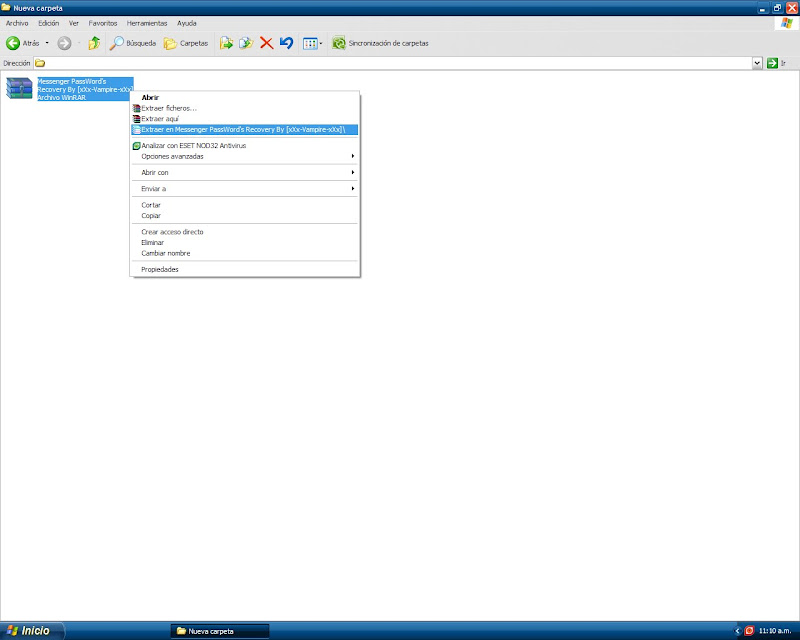This screenshot has width=800, height=640.
Task: Delete with the red X icon
Action: (266, 43)
